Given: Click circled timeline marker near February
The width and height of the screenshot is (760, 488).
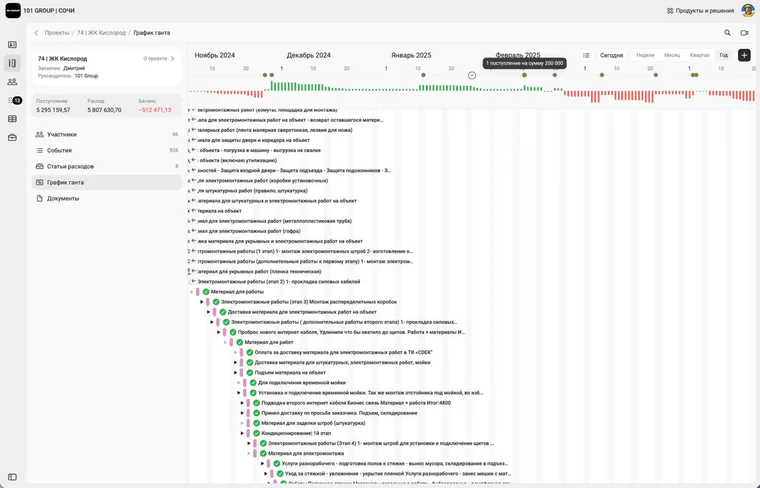Looking at the screenshot, I should pos(472,75).
